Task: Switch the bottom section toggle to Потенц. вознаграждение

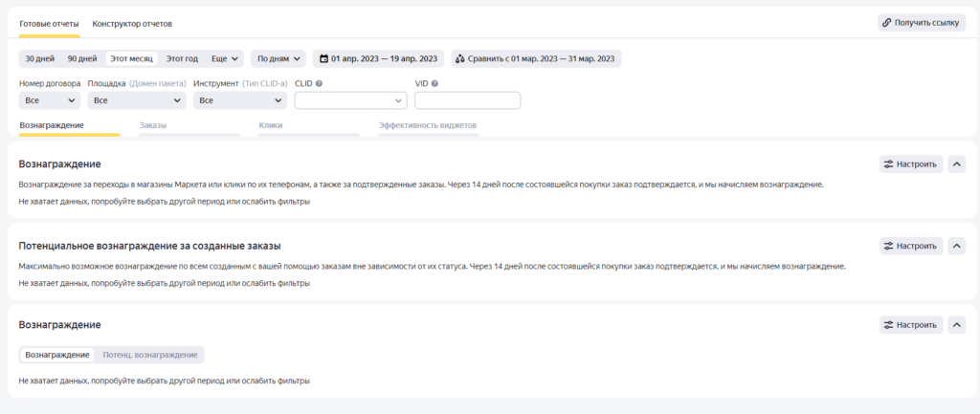Action: (150, 355)
